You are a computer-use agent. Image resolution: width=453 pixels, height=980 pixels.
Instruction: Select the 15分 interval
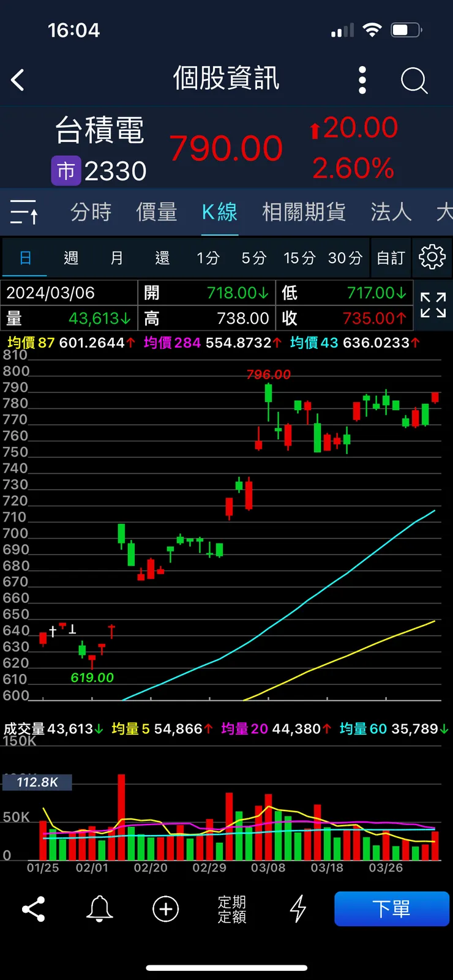click(299, 258)
